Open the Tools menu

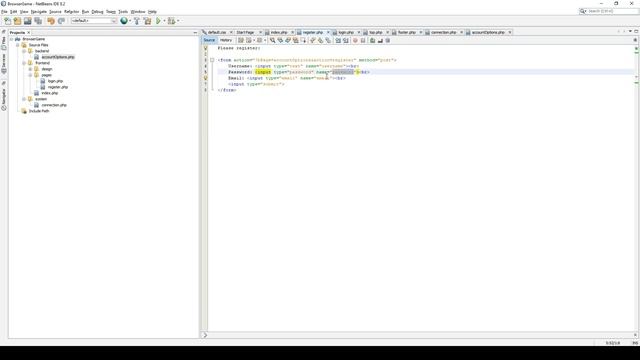point(123,12)
